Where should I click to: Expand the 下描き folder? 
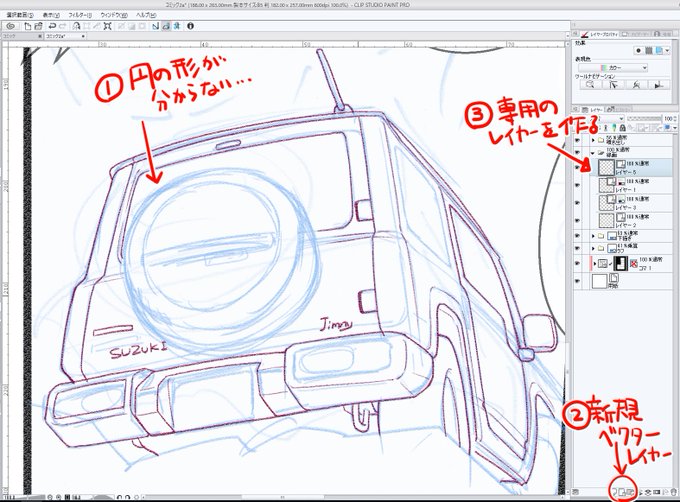[x=593, y=236]
